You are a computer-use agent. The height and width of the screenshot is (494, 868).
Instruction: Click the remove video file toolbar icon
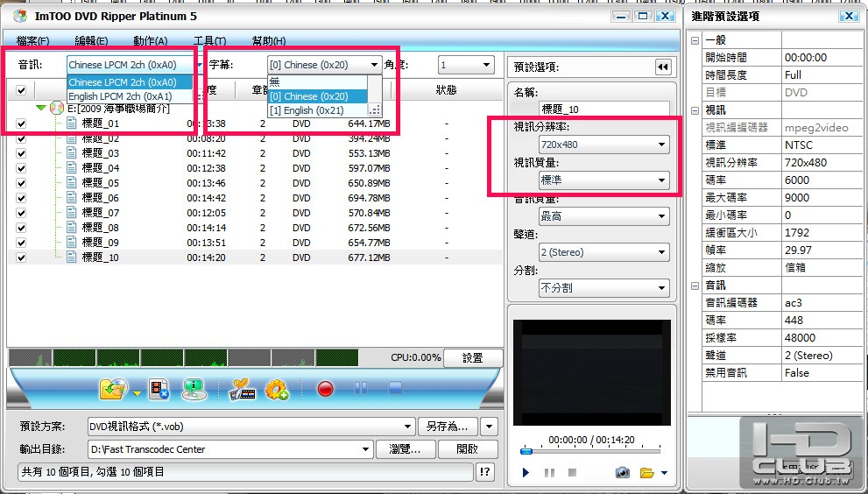[x=159, y=389]
